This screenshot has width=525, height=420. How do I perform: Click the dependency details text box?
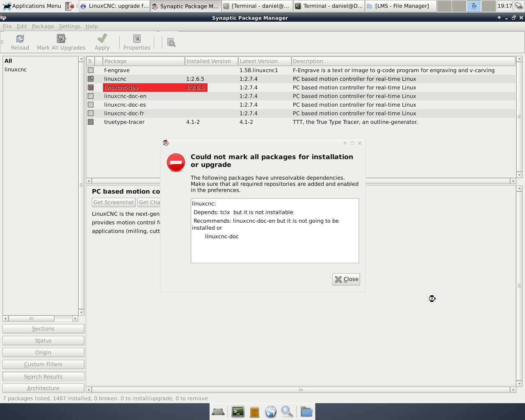point(275,231)
